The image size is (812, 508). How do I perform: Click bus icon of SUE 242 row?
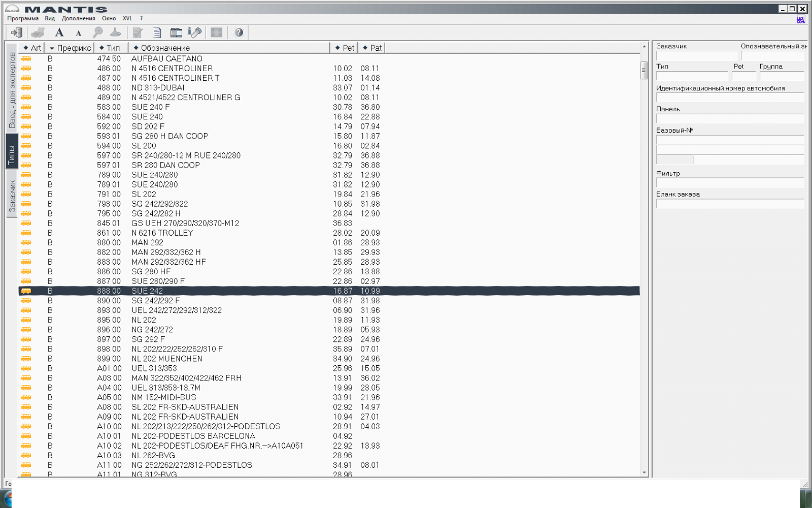pos(26,291)
